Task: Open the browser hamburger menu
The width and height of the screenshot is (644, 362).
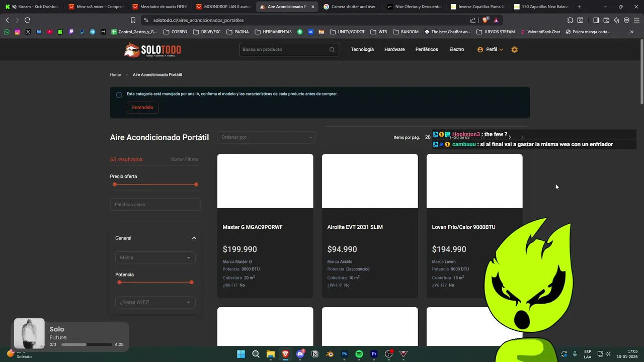Action: coord(636,20)
